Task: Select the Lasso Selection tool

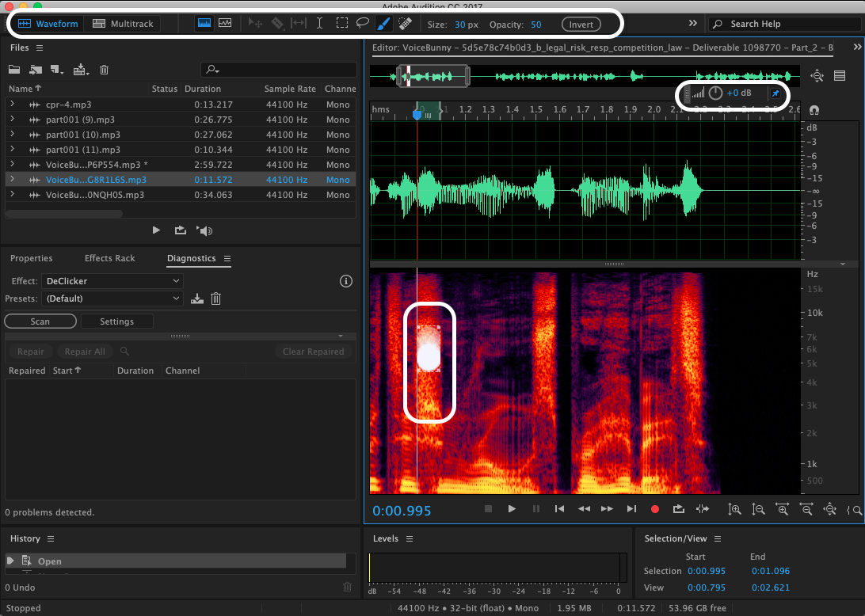Action: pyautogui.click(x=362, y=24)
